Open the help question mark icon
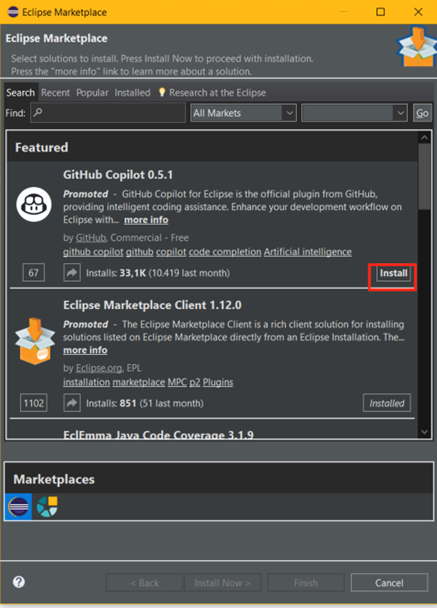Image resolution: width=437 pixels, height=608 pixels. 19,582
